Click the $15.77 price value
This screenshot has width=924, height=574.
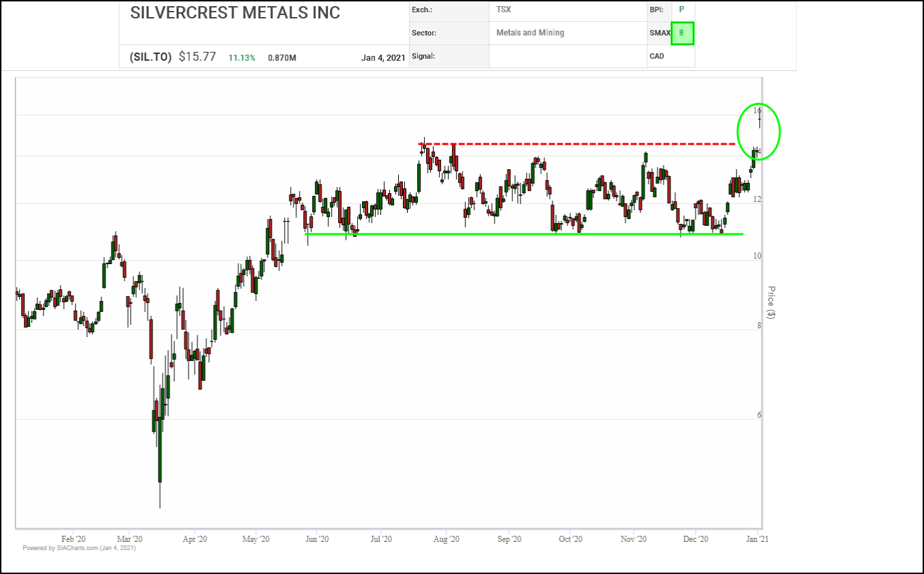click(x=197, y=57)
